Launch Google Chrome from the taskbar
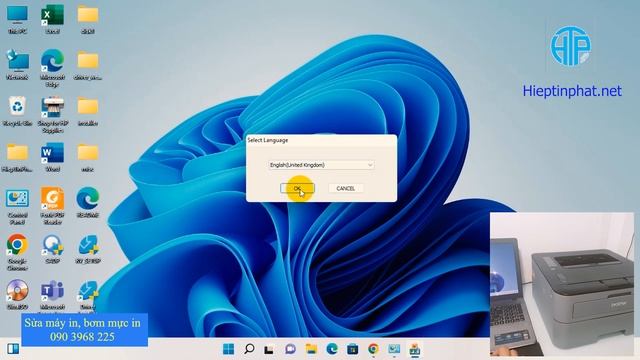The image size is (640, 360). [373, 349]
